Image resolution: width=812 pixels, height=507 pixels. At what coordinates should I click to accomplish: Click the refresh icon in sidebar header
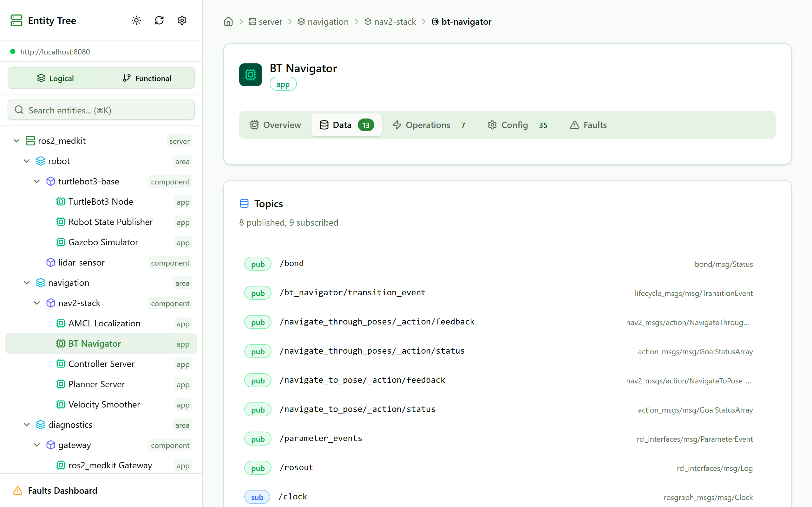[x=159, y=21]
